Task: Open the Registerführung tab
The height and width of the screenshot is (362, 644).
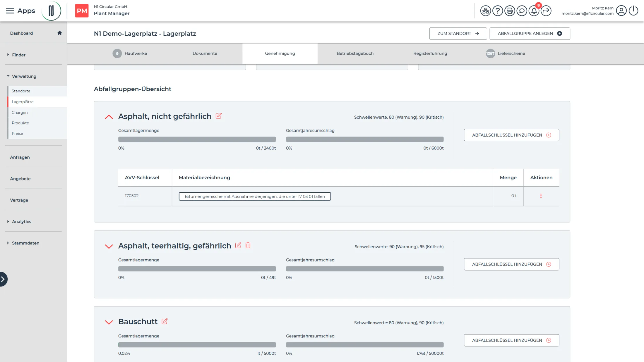Action: tap(430, 54)
